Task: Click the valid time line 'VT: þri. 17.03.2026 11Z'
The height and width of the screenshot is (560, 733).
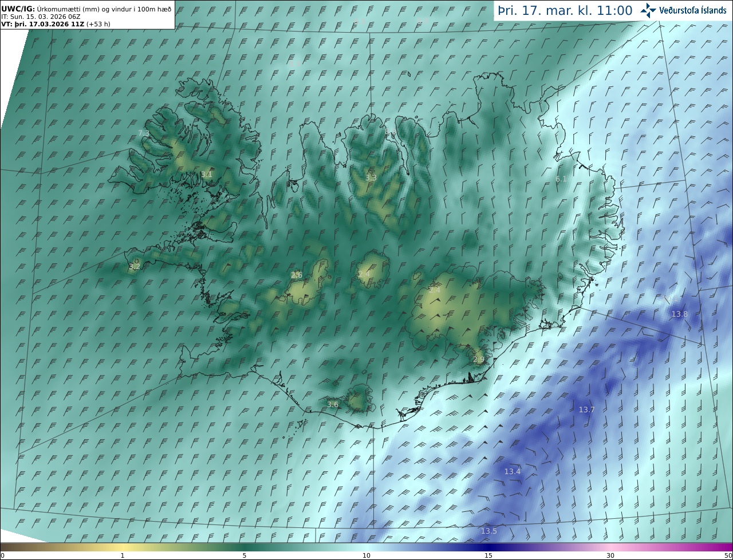Action: pos(43,24)
